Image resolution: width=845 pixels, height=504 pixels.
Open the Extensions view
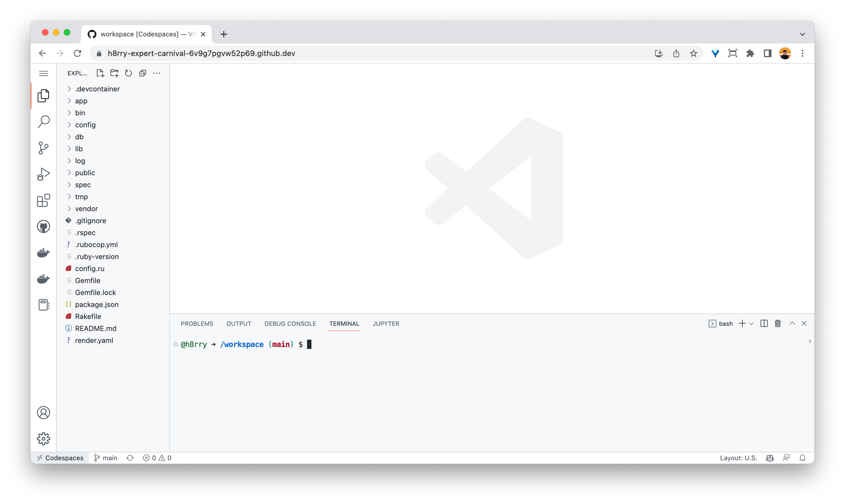pyautogui.click(x=44, y=201)
